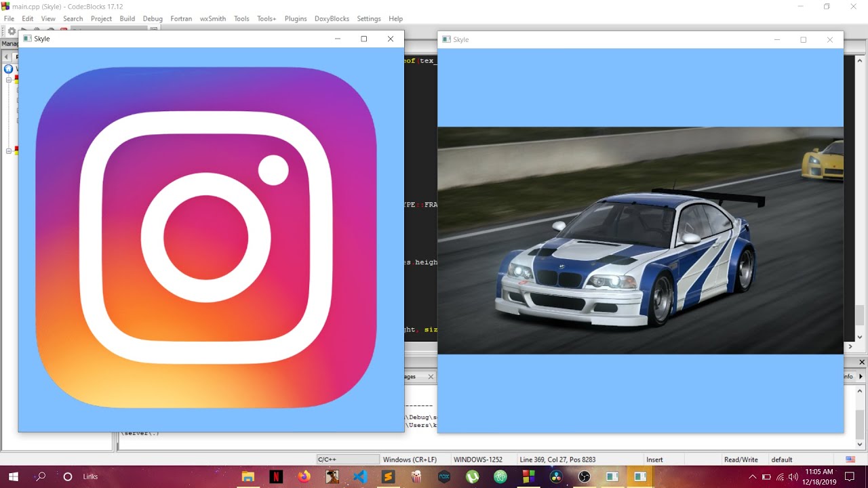Viewport: 868px width, 488px height.
Task: Open Code::Blocks from taskbar
Action: [528, 476]
